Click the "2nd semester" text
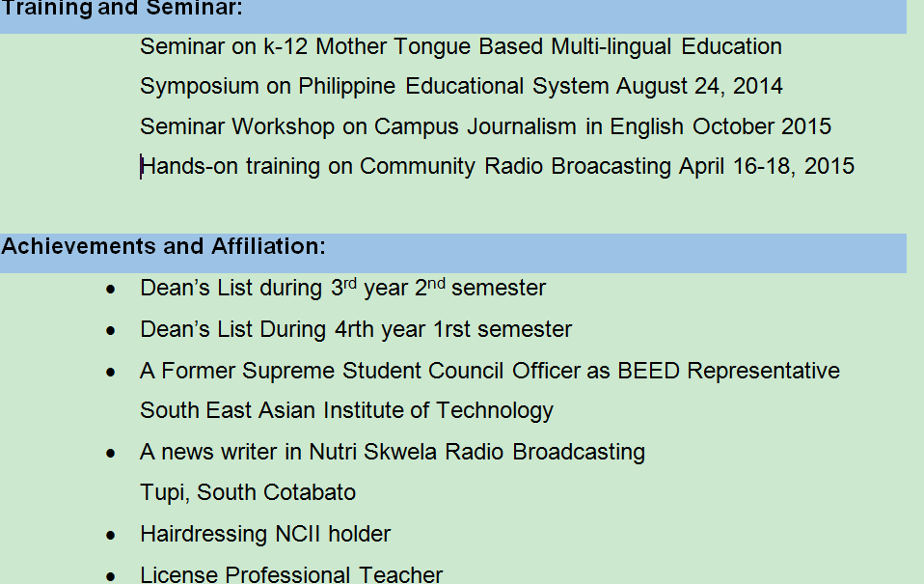 click(x=480, y=288)
